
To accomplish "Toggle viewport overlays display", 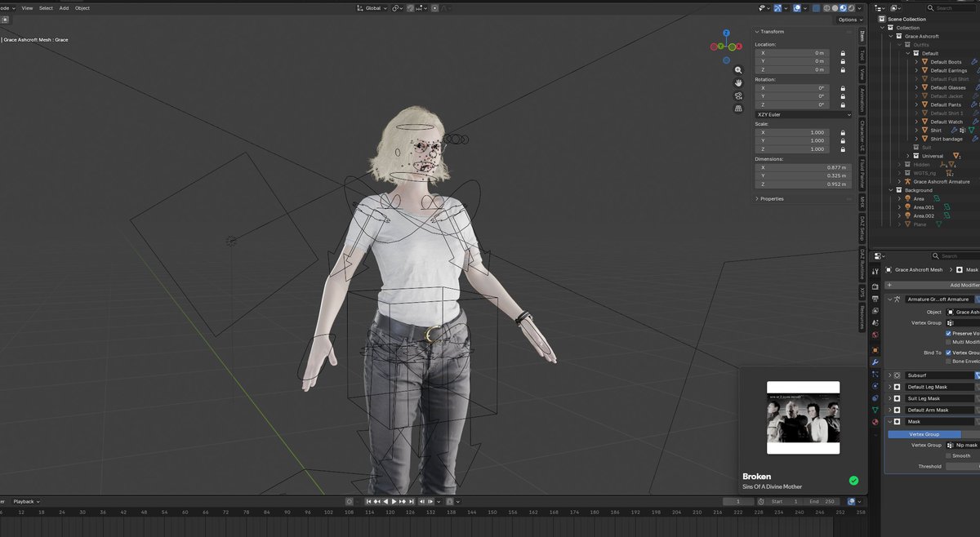I will 797,8.
